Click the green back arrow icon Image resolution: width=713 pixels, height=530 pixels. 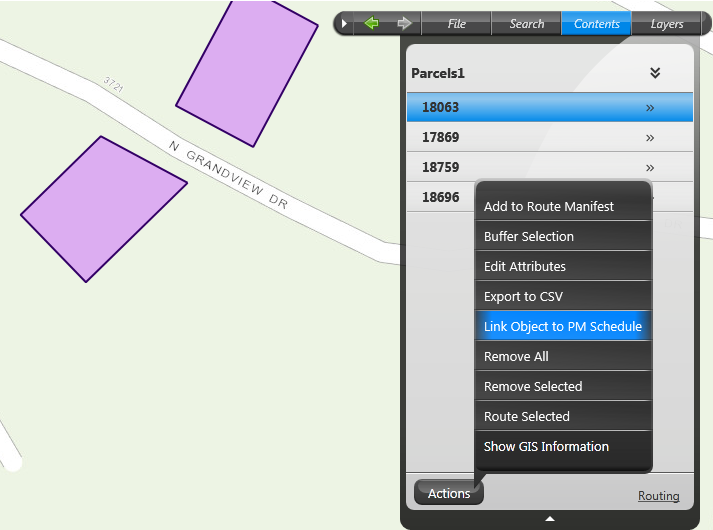click(x=372, y=23)
